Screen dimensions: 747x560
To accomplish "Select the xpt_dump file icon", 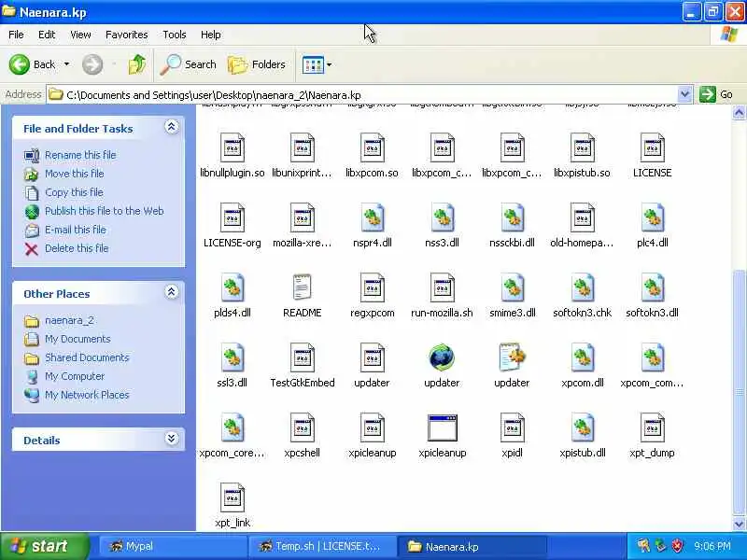I will (x=652, y=427).
